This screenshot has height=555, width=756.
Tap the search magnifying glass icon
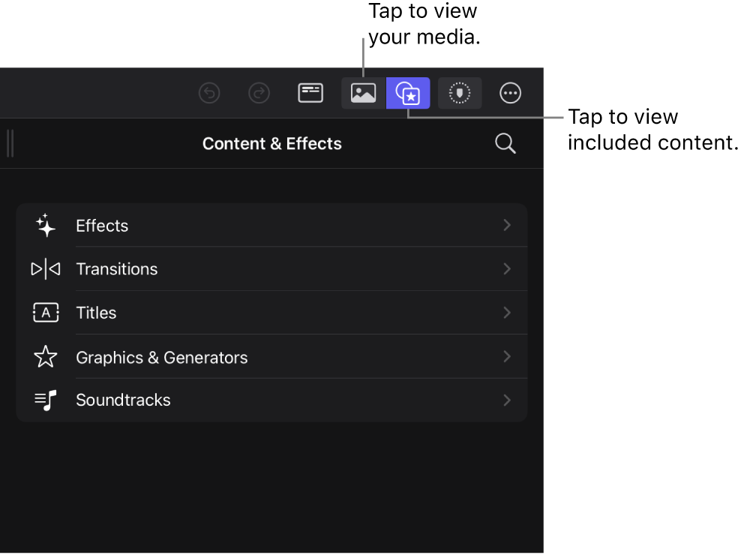click(505, 143)
